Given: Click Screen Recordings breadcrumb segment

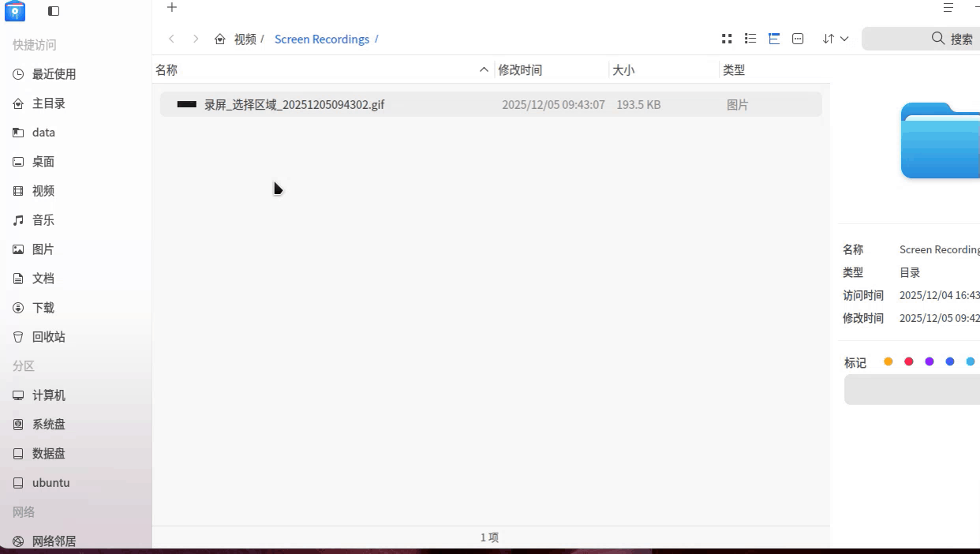Looking at the screenshot, I should point(322,39).
